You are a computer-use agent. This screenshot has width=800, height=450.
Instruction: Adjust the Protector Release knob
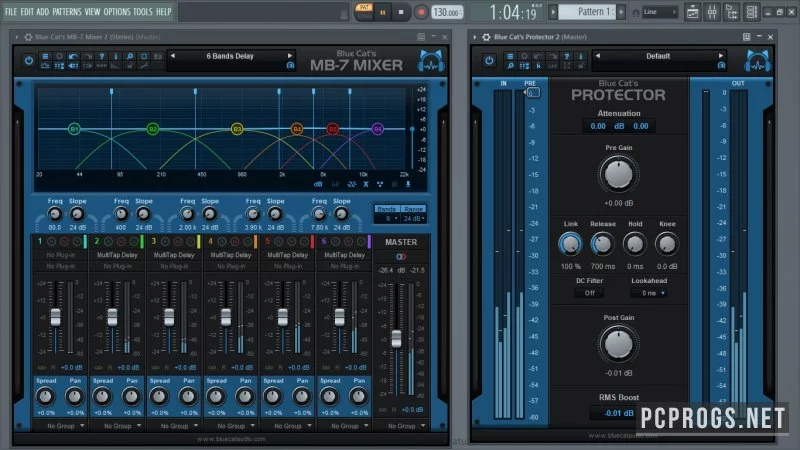[603, 245]
